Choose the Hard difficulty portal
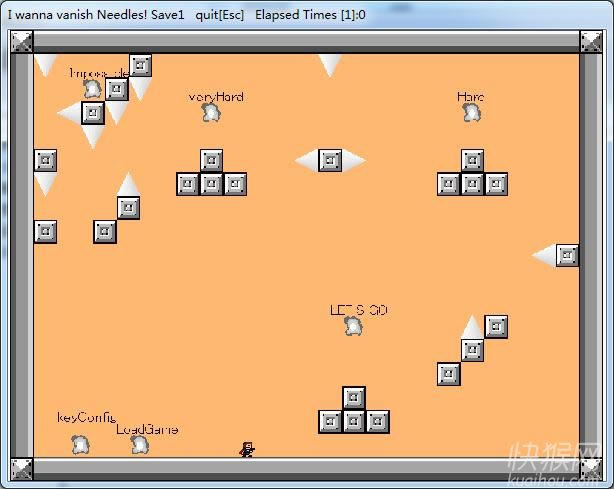Viewport: 614px width, 489px height. (471, 112)
